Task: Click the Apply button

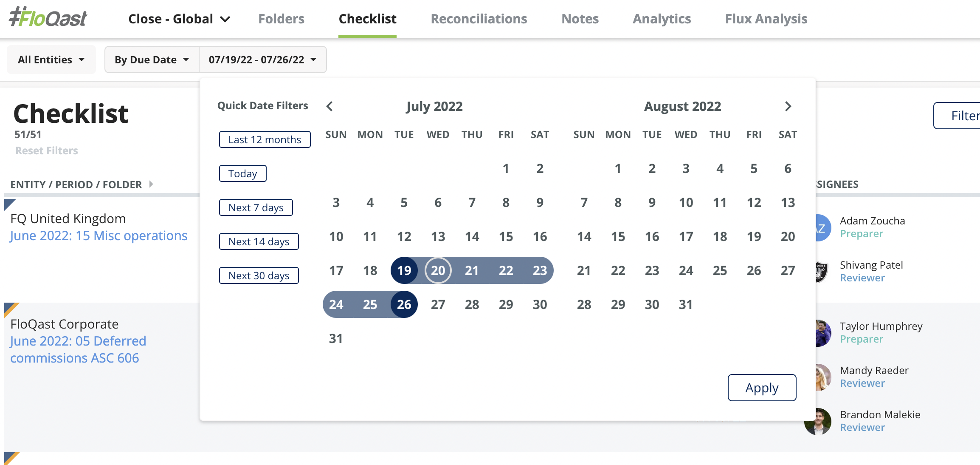Action: coord(762,388)
